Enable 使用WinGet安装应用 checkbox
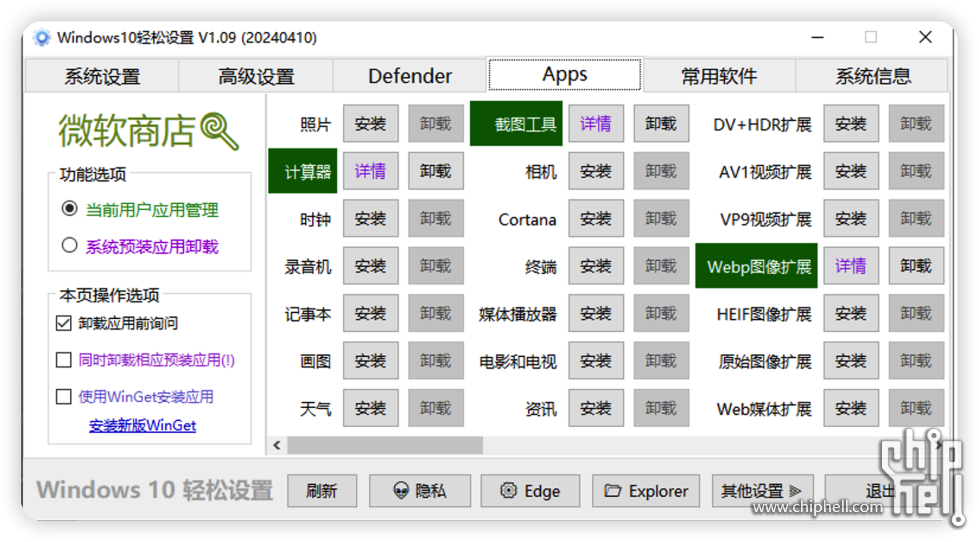Viewport: 979px width, 542px height. pos(64,397)
